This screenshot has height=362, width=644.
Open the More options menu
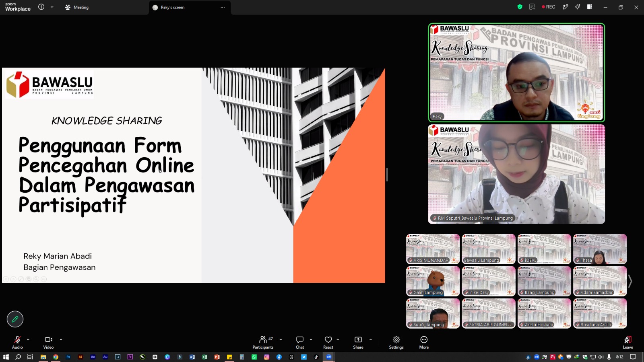click(424, 340)
